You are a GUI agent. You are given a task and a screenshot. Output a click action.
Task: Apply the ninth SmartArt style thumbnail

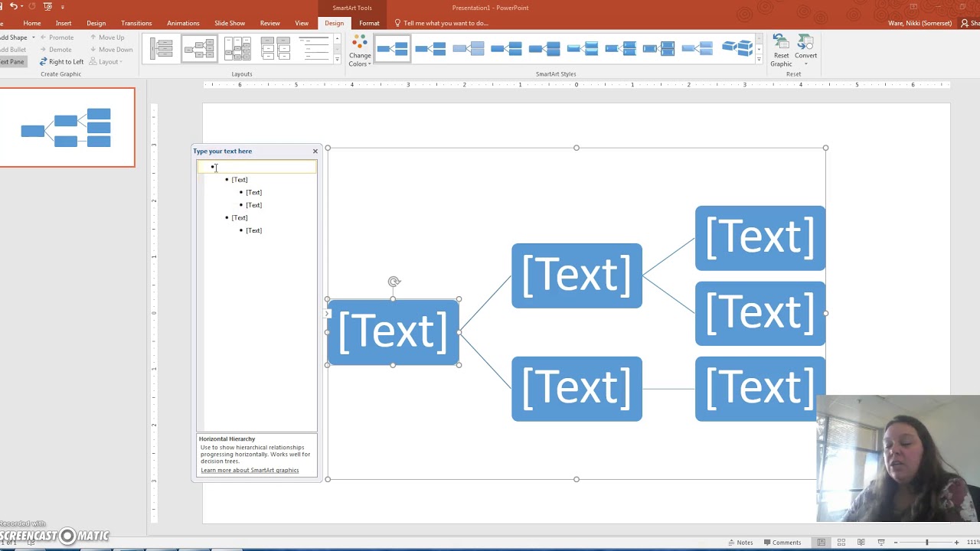point(698,49)
